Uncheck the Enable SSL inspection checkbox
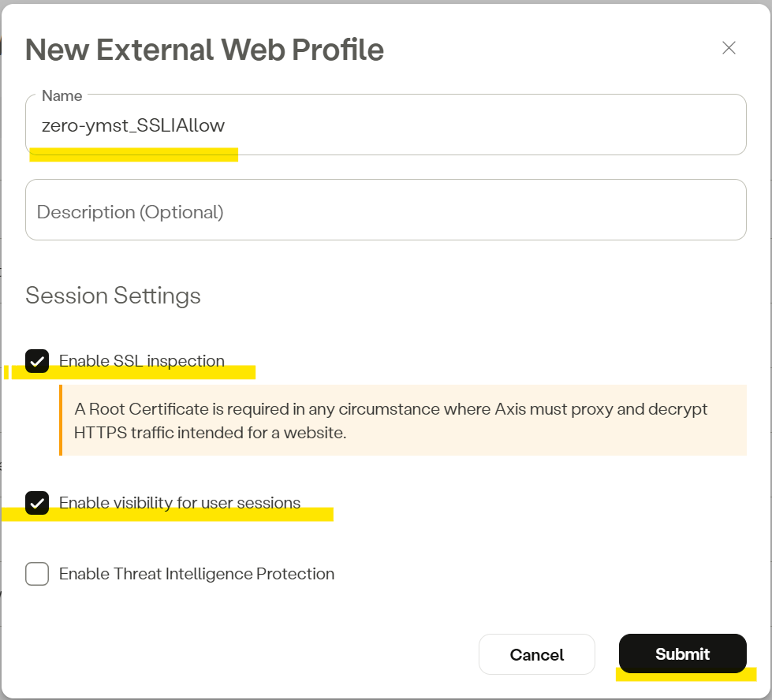Viewport: 772px width, 700px height. 37,361
